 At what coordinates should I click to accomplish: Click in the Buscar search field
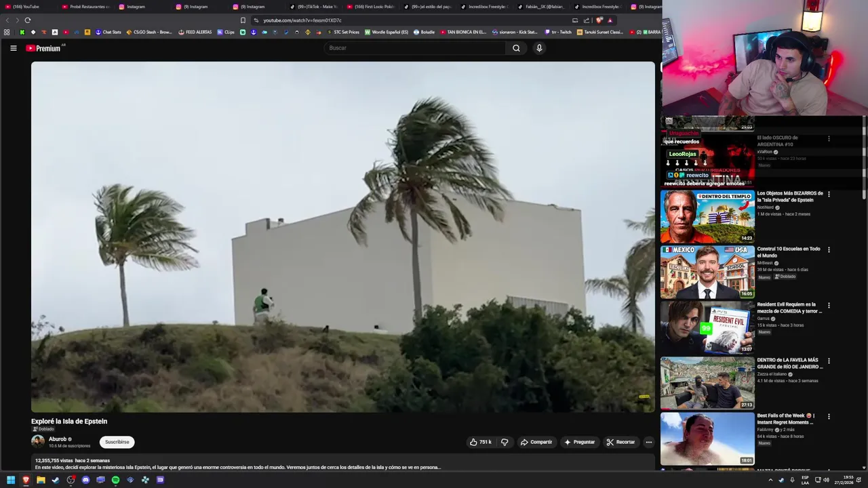coord(415,48)
